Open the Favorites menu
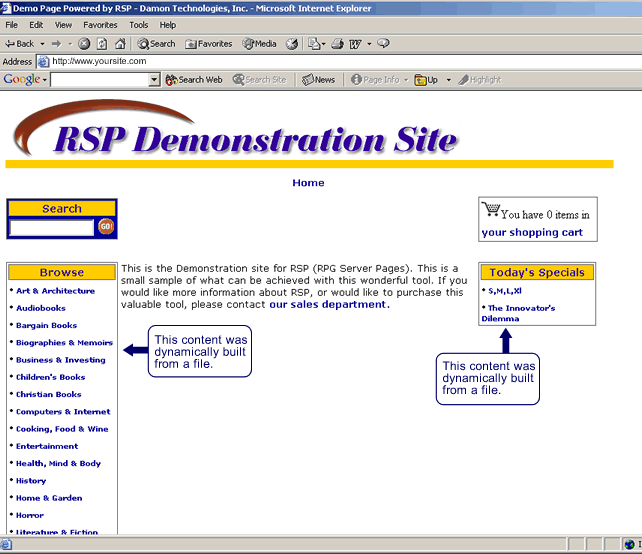 [100, 25]
